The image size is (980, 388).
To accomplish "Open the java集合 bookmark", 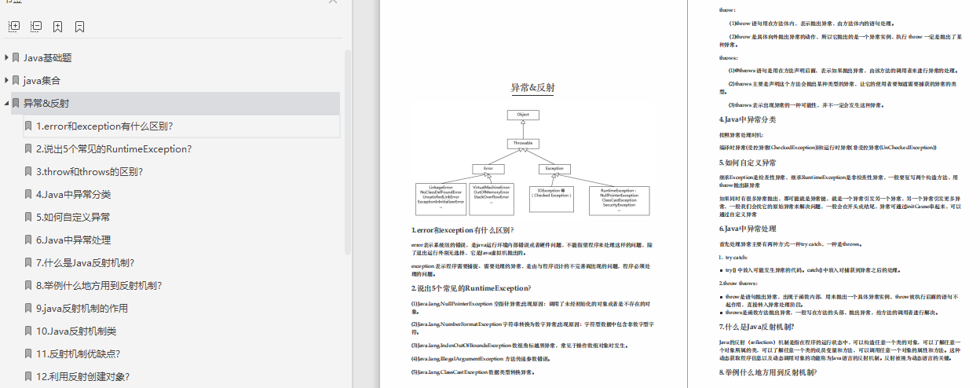I will (42, 80).
